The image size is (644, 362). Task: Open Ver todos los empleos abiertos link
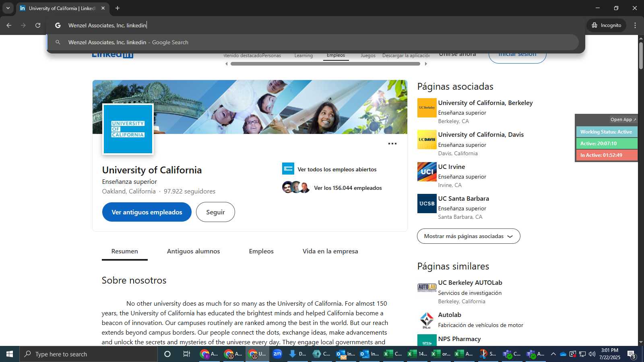(337, 169)
